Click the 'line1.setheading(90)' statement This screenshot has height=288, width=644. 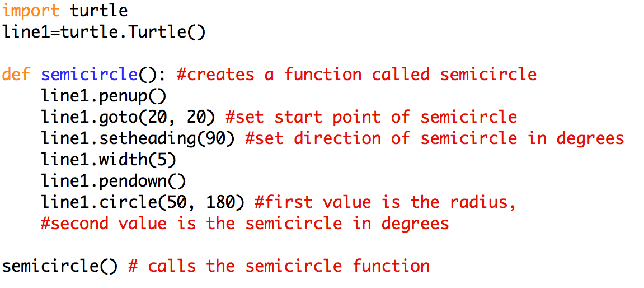pos(138,138)
